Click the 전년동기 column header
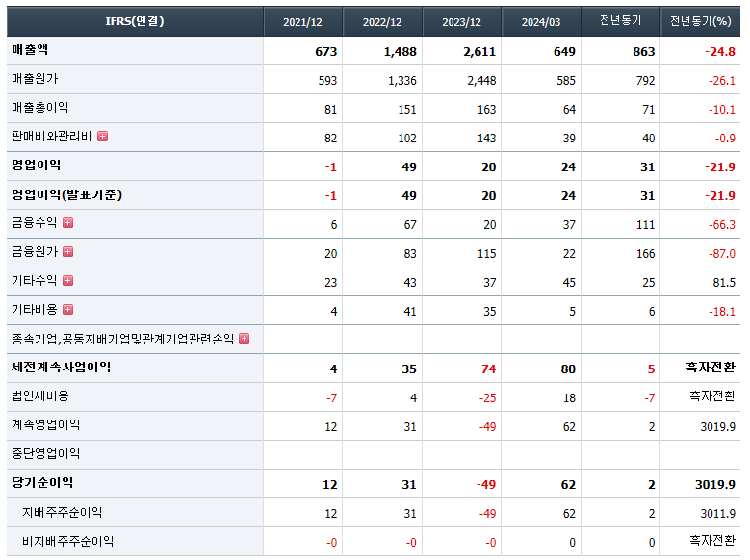The image size is (750, 560). pyautogui.click(x=620, y=21)
